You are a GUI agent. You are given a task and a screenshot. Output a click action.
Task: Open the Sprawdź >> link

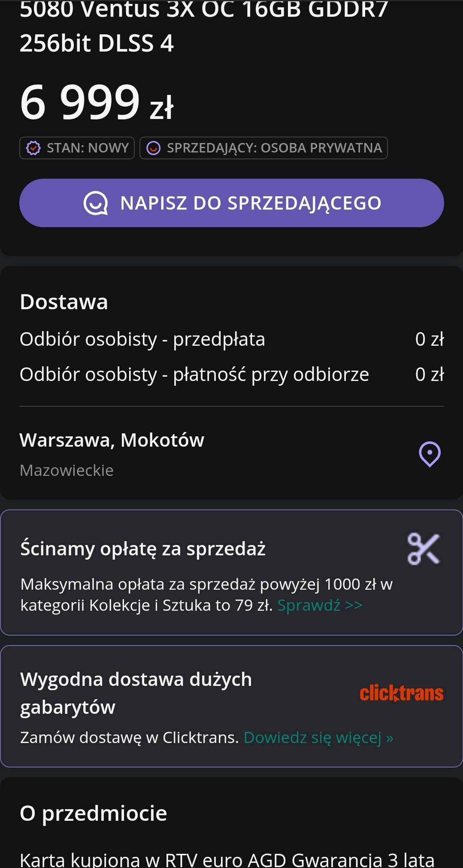320,605
